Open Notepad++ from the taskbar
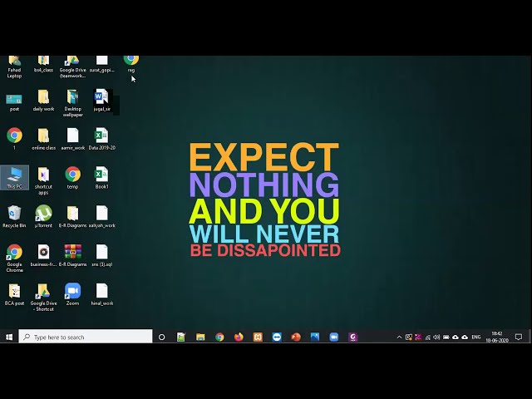Image resolution: width=532 pixels, height=399 pixels. (x=181, y=337)
